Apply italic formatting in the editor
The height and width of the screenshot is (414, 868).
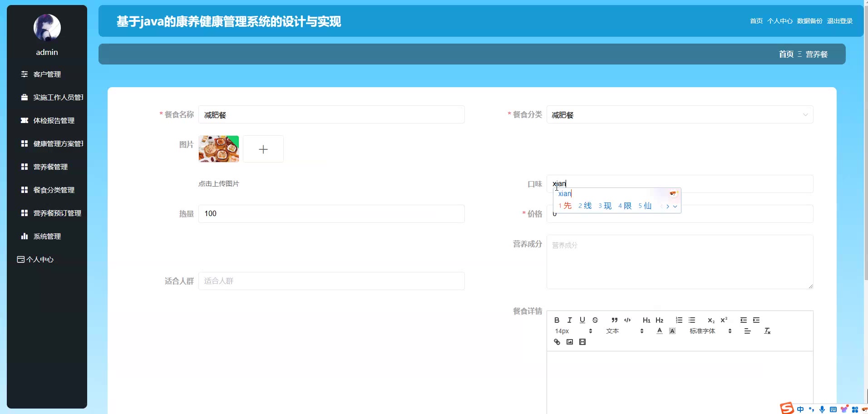pyautogui.click(x=570, y=320)
